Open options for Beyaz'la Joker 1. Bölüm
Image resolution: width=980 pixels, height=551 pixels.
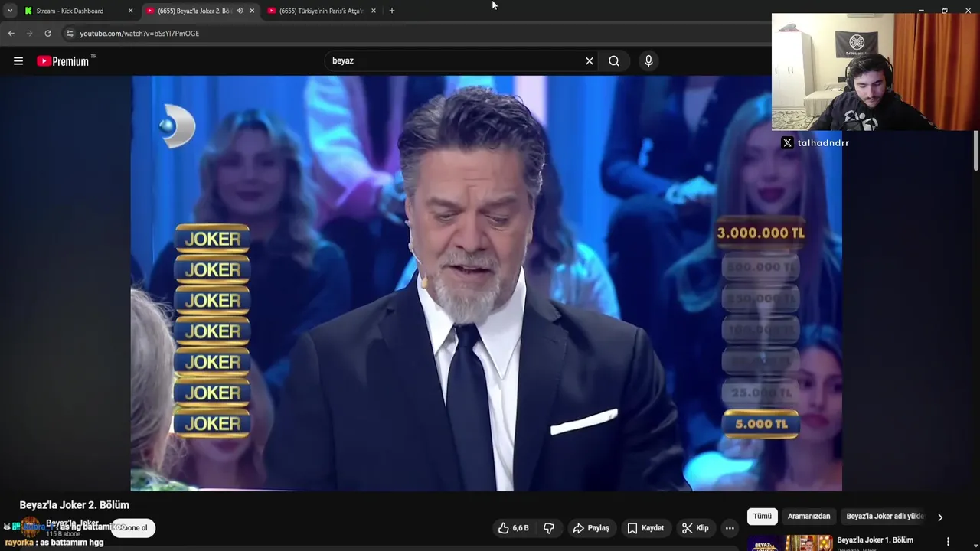click(x=949, y=542)
